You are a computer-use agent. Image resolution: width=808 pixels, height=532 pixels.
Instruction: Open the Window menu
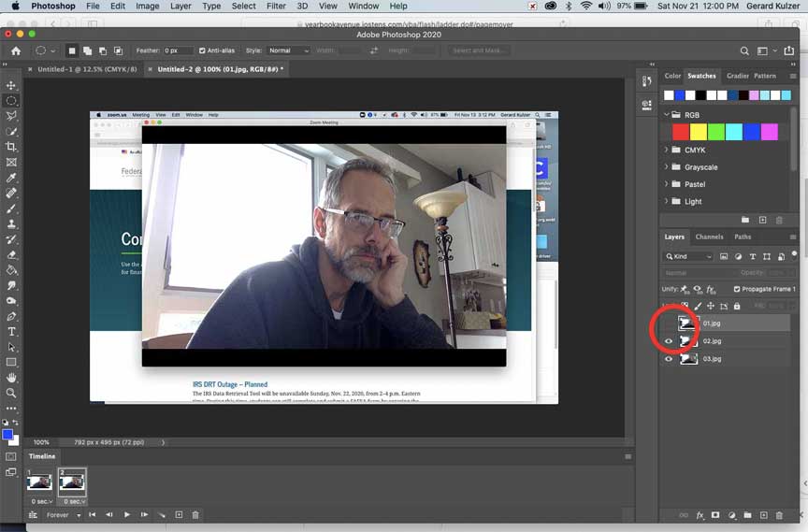point(363,7)
